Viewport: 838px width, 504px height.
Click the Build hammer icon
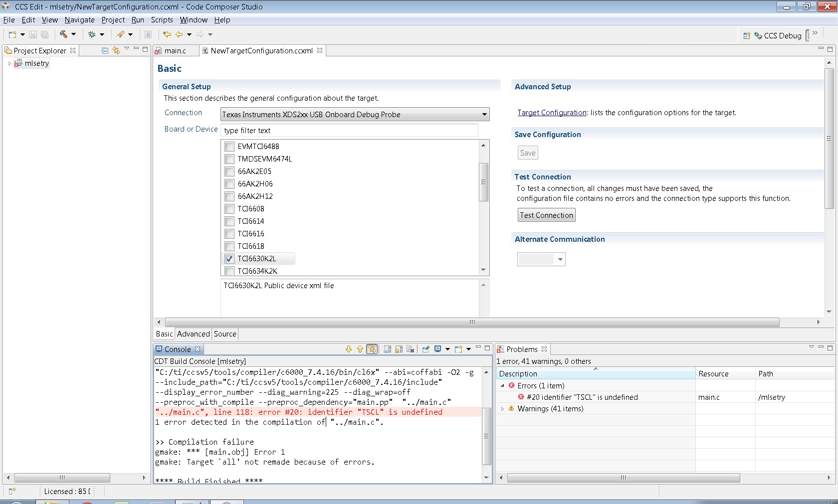point(63,34)
